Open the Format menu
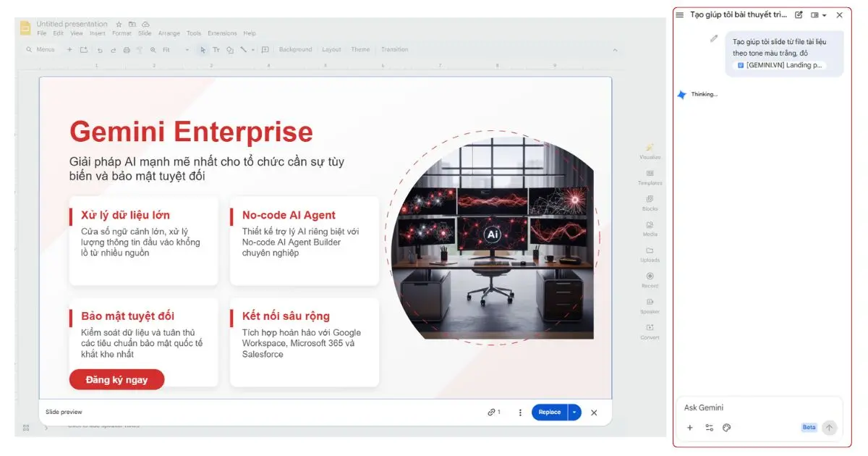The image size is (868, 456). point(122,33)
